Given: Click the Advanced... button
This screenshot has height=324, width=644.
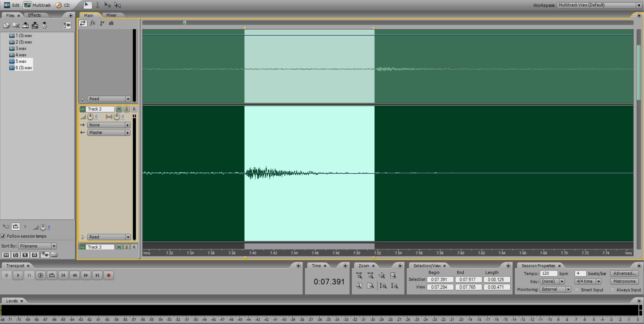Looking at the screenshot, I should [624, 273].
